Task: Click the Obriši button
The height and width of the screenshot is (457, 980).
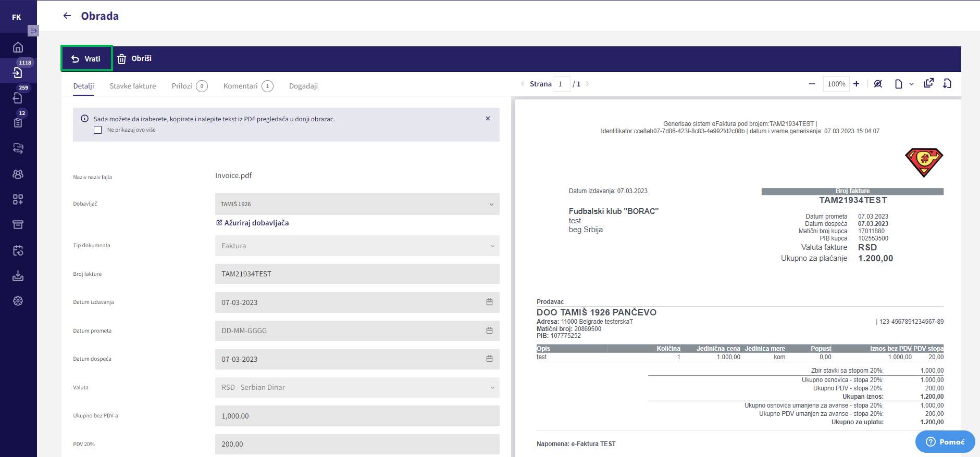Action: 134,58
